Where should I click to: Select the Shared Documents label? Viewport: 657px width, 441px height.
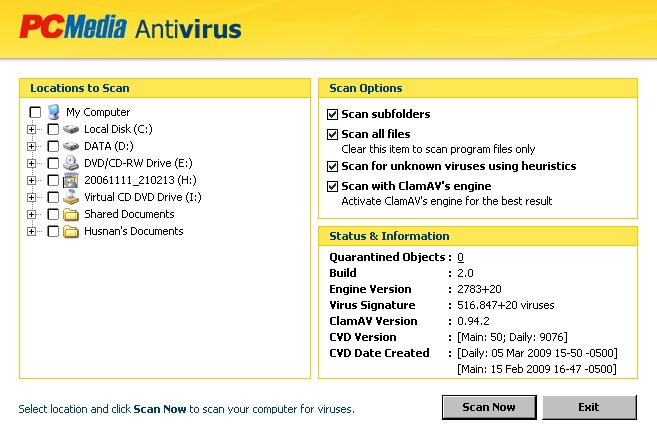(x=129, y=214)
